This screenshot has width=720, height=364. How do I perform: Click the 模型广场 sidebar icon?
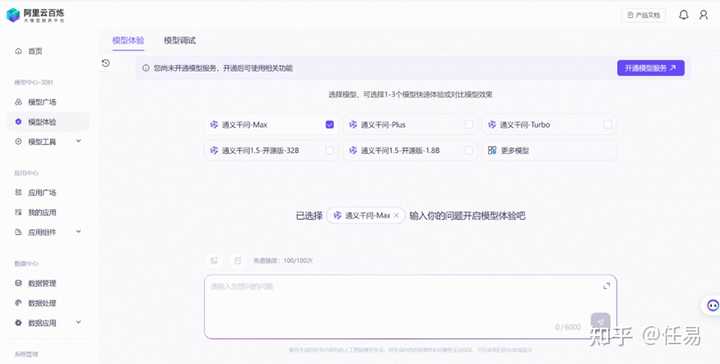[x=18, y=102]
